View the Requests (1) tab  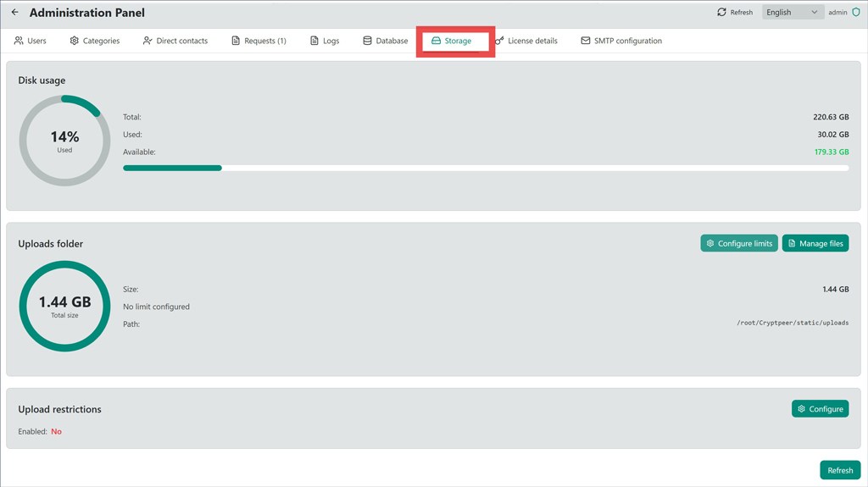[259, 41]
